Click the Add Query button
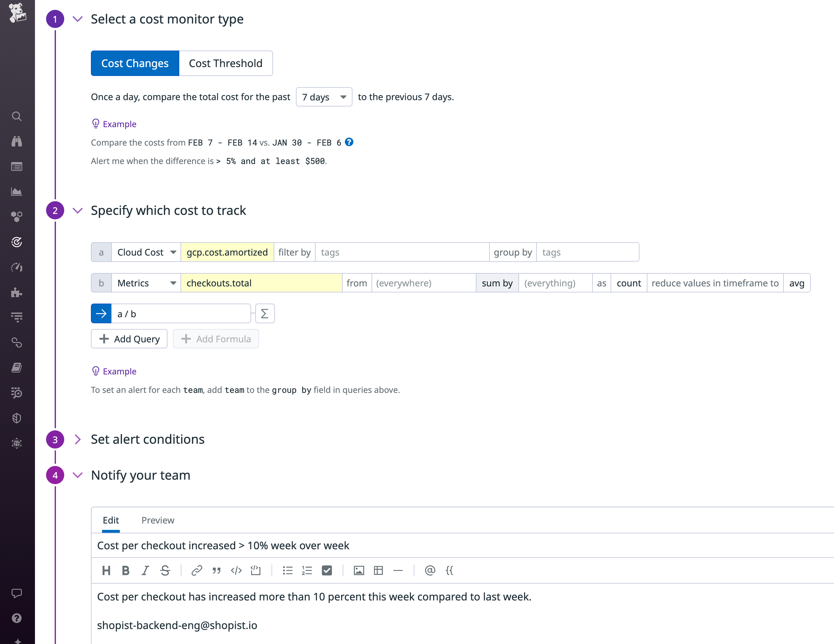Screen dimensions: 834x644 [x=129, y=339]
